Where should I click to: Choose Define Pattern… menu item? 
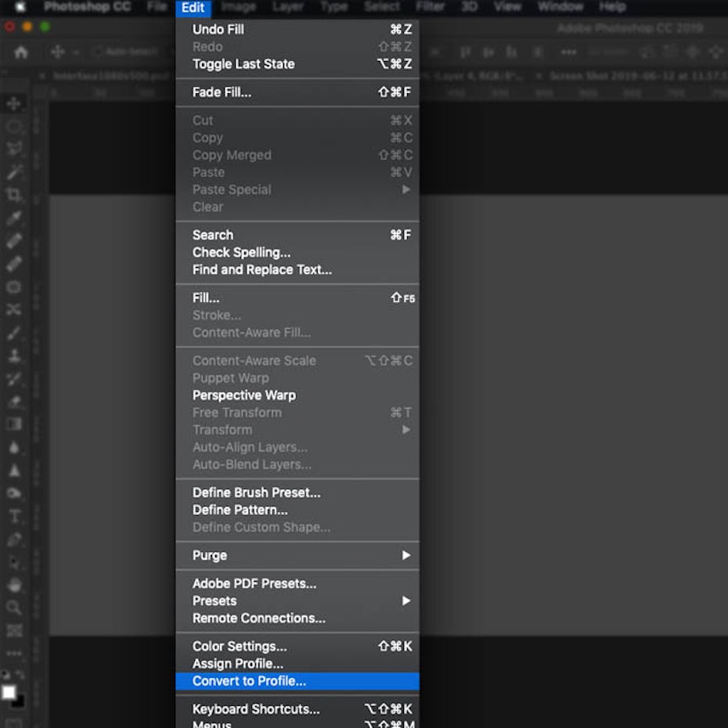coord(297,510)
